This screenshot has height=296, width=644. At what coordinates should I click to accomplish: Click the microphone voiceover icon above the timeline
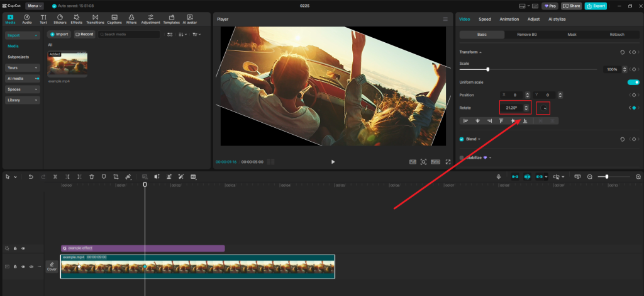(499, 177)
